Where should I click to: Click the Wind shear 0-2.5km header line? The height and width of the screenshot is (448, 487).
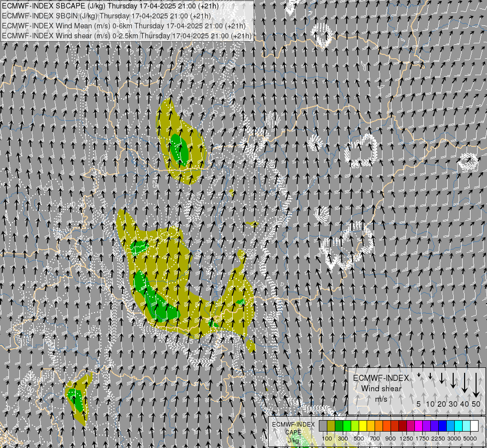pyautogui.click(x=127, y=36)
